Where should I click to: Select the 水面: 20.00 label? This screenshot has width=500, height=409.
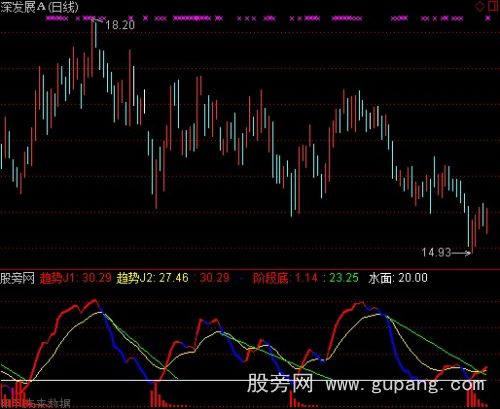(x=398, y=278)
